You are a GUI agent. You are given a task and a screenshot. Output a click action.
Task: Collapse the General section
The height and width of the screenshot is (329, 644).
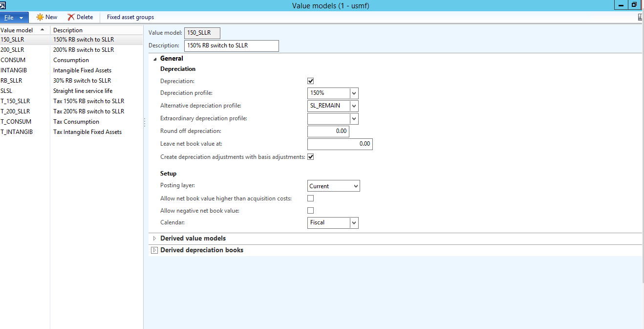tap(155, 59)
